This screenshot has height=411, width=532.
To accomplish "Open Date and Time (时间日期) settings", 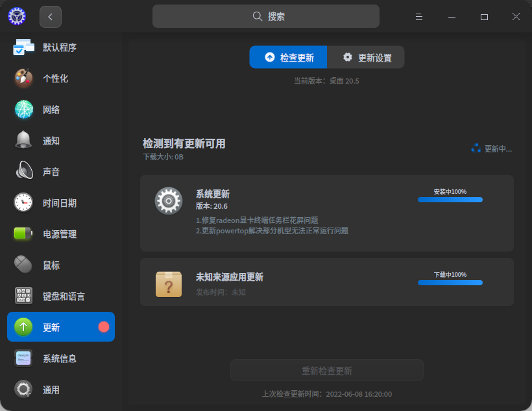I will click(x=61, y=202).
